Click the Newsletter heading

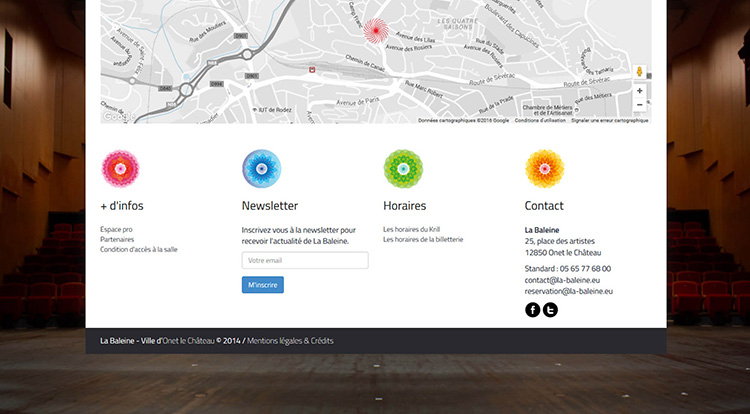pos(270,206)
